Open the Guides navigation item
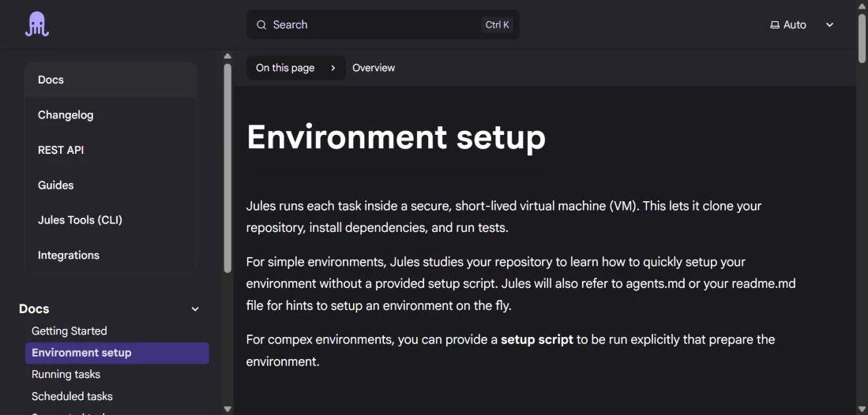The height and width of the screenshot is (415, 868). pyautogui.click(x=111, y=185)
